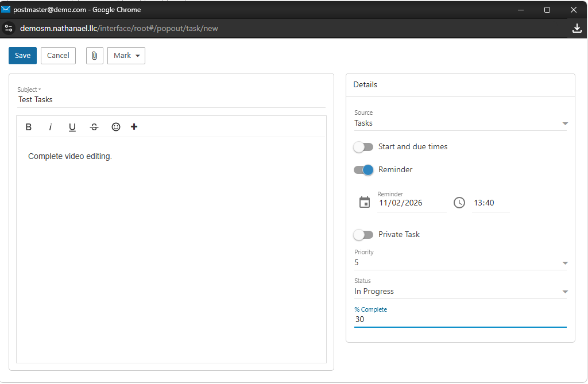Click the % Complete input field
The width and height of the screenshot is (588, 384).
pyautogui.click(x=460, y=320)
